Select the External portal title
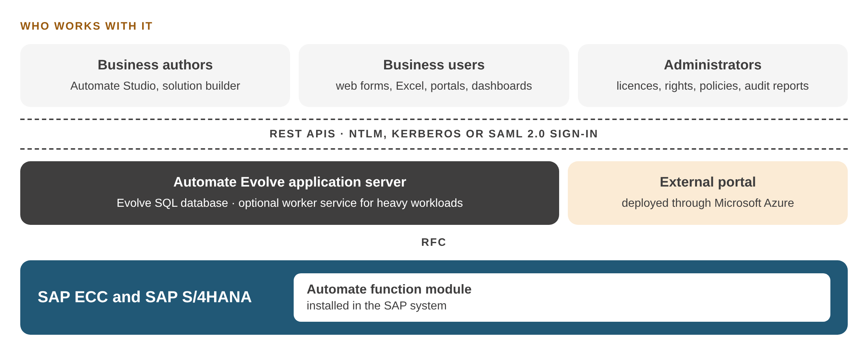The width and height of the screenshot is (868, 355). [708, 182]
